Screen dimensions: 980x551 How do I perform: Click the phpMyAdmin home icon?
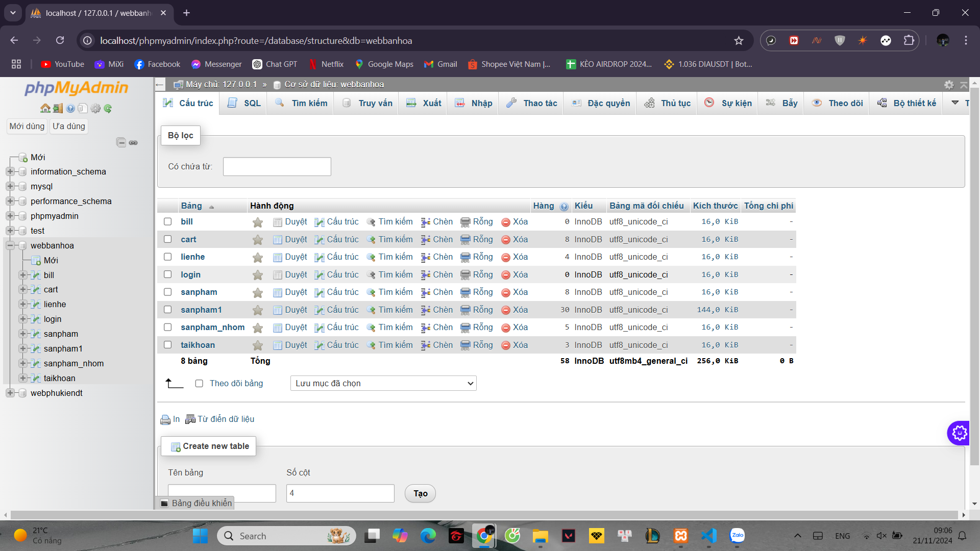[45, 108]
